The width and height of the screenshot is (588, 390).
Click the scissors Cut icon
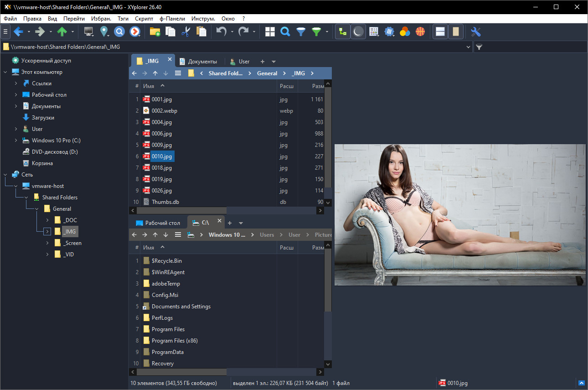(186, 31)
